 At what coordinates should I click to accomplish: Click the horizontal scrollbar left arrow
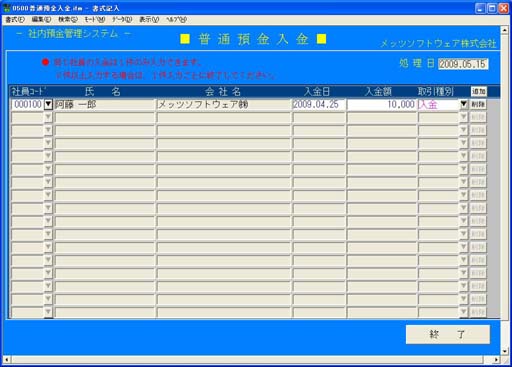(x=7, y=360)
